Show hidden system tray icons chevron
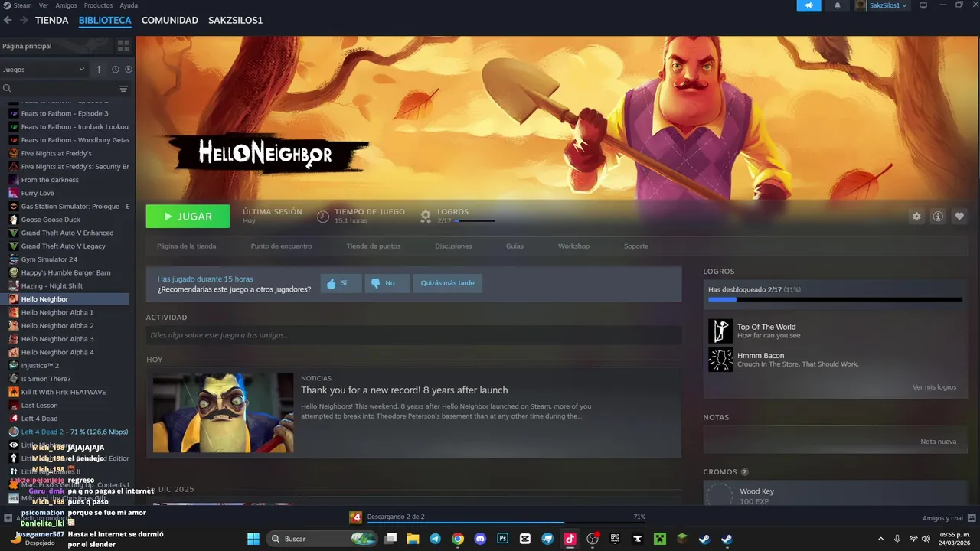The height and width of the screenshot is (551, 980). coord(881,539)
